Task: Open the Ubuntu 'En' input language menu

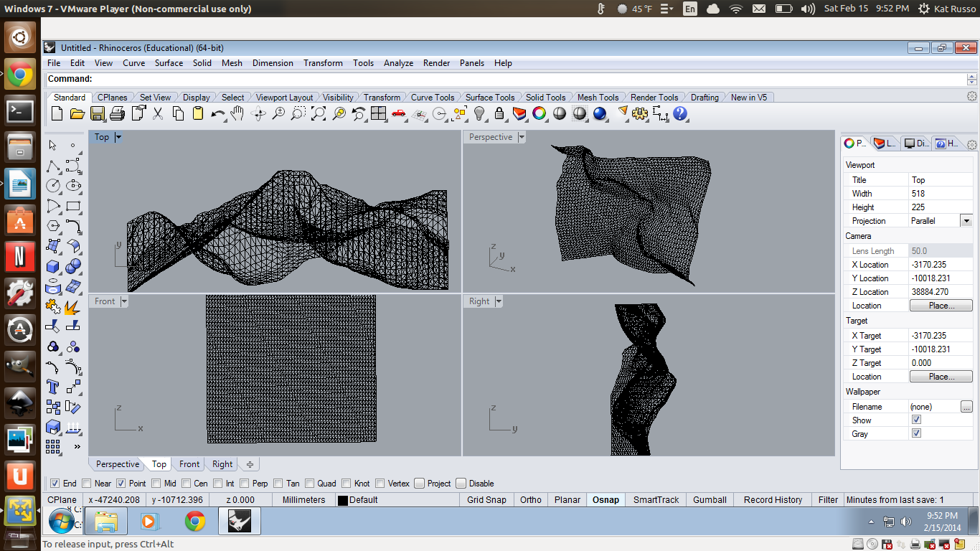Action: click(x=690, y=9)
